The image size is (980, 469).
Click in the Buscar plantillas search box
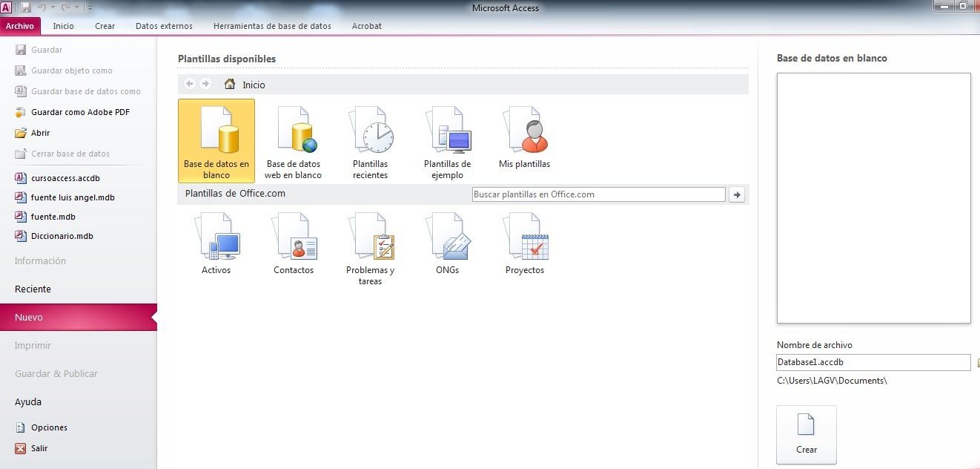click(x=598, y=194)
